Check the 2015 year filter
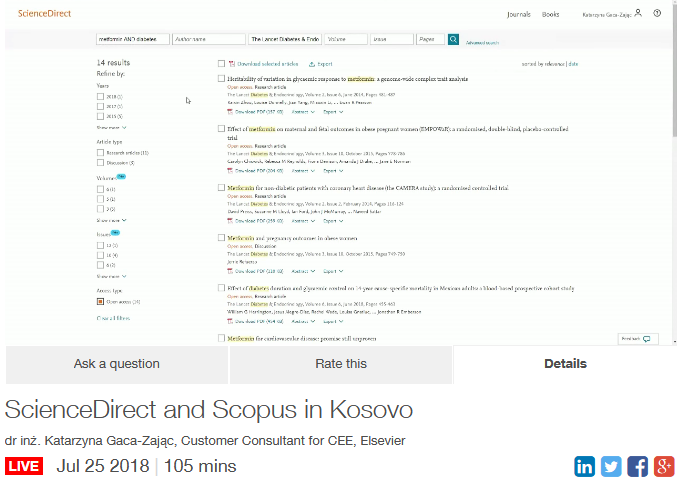The image size is (684, 488). (100, 116)
